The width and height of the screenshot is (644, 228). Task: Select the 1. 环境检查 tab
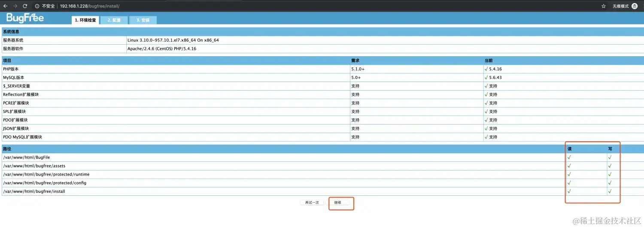(85, 20)
